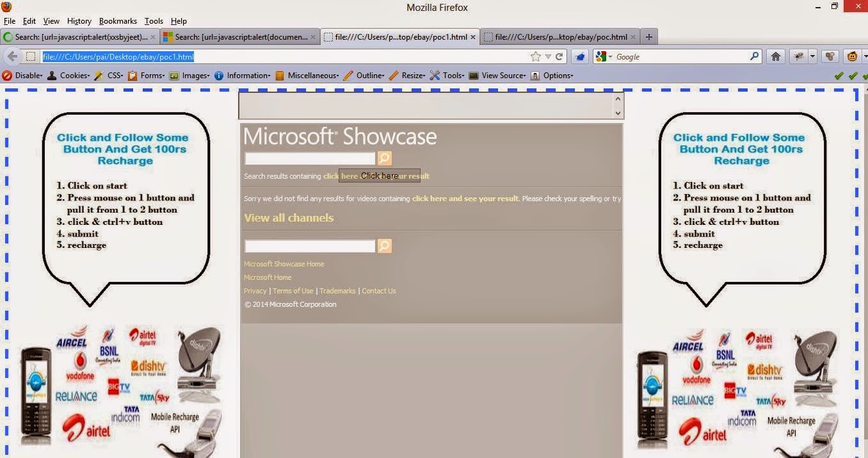Switch to the ebay/poc.html tab
The height and width of the screenshot is (458, 868).
[x=560, y=37]
